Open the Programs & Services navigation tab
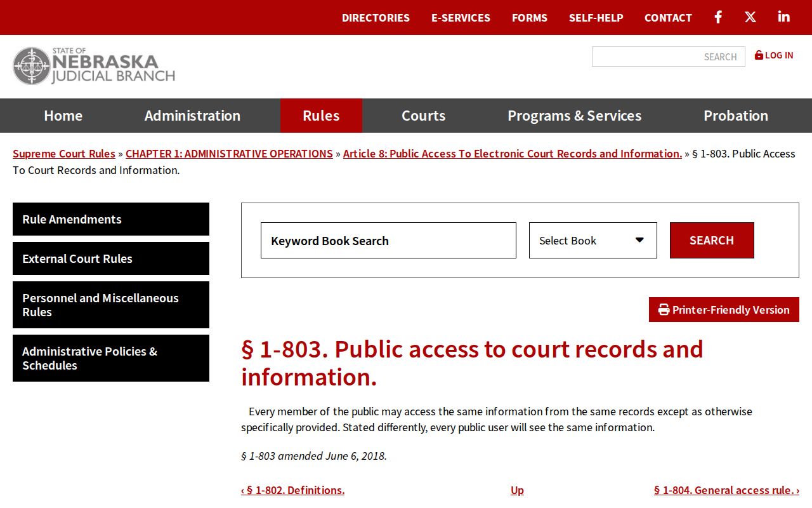The image size is (812, 508). [574, 116]
